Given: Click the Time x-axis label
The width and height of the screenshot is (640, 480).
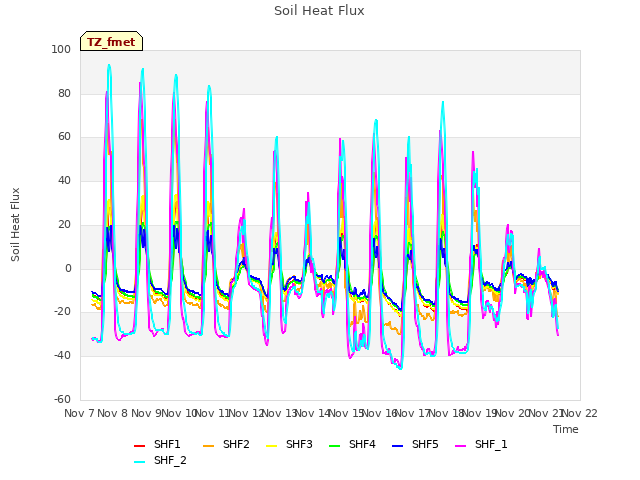Looking at the screenshot, I should 566,429.
